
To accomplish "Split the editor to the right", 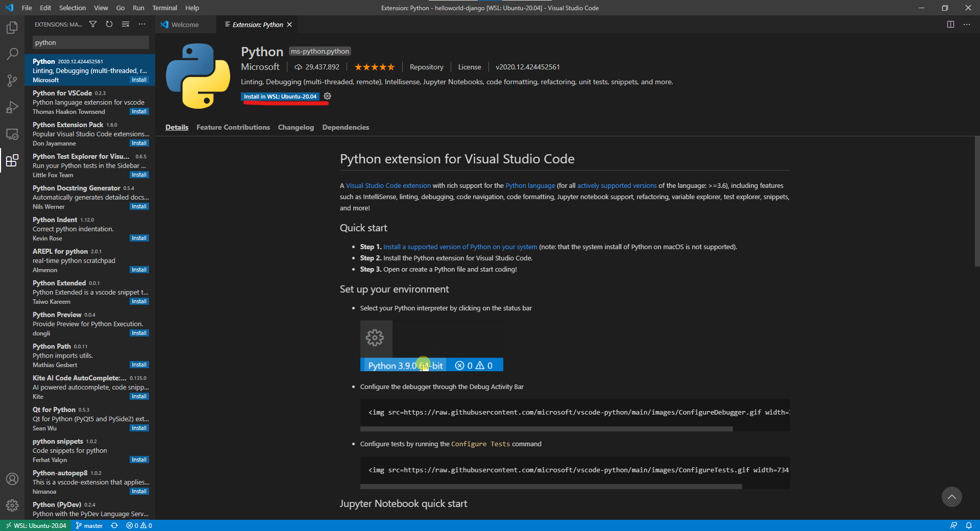I will (x=950, y=24).
